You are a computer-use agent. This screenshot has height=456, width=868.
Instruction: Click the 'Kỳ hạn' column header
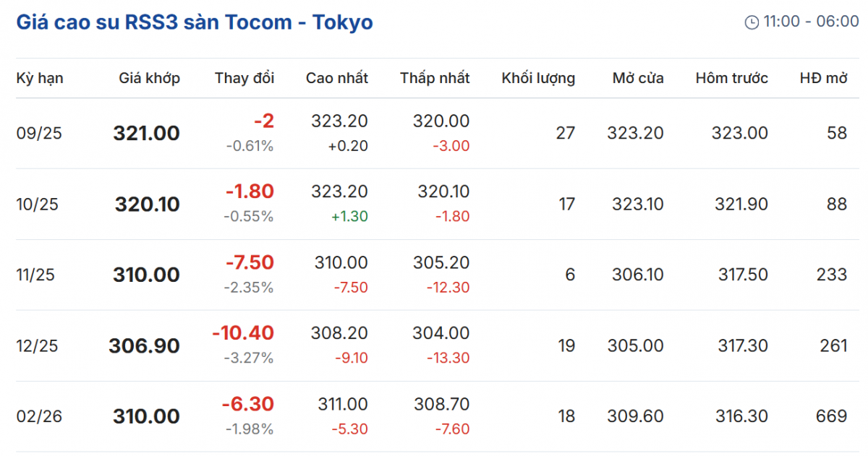40,78
